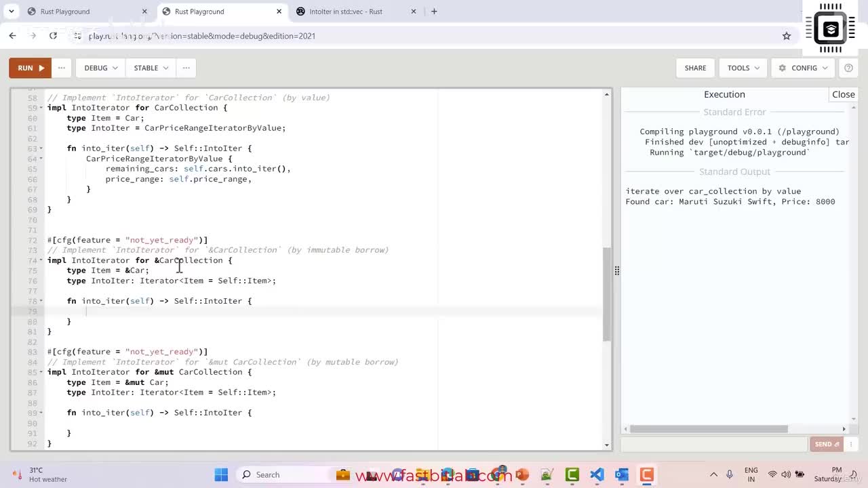Screen dimensions: 868x488
Task: Open the TOOLS dropdown menu
Action: [x=743, y=68]
